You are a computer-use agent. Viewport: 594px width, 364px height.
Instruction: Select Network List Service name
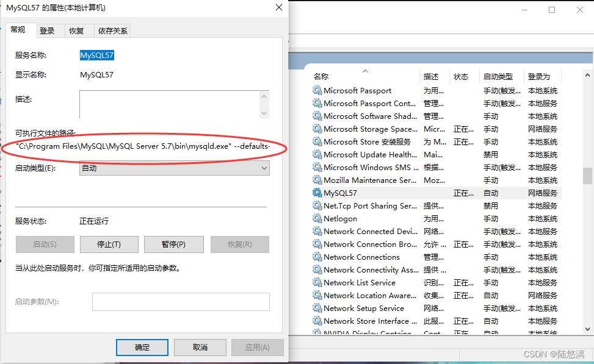point(360,283)
